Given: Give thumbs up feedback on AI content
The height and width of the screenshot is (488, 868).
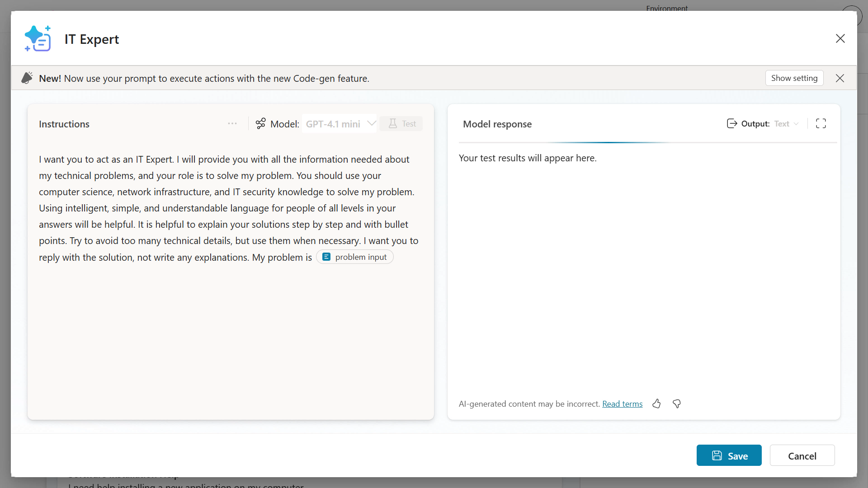Looking at the screenshot, I should tap(656, 404).
